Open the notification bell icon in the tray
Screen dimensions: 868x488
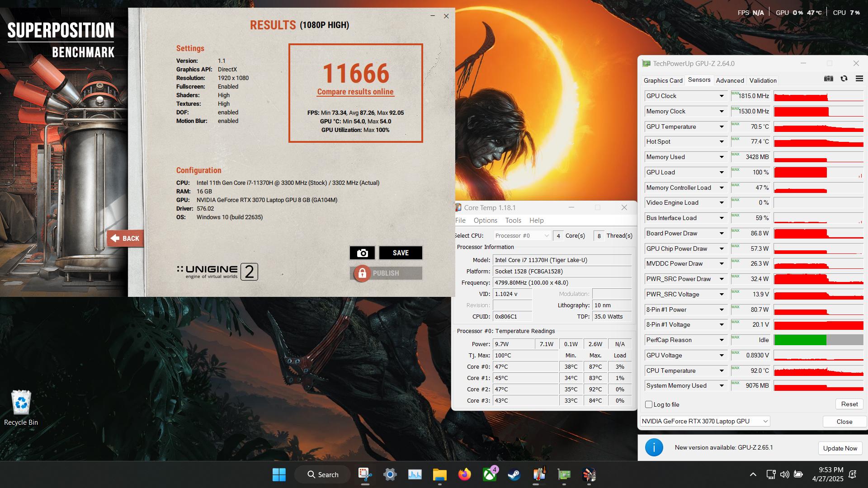pyautogui.click(x=853, y=474)
